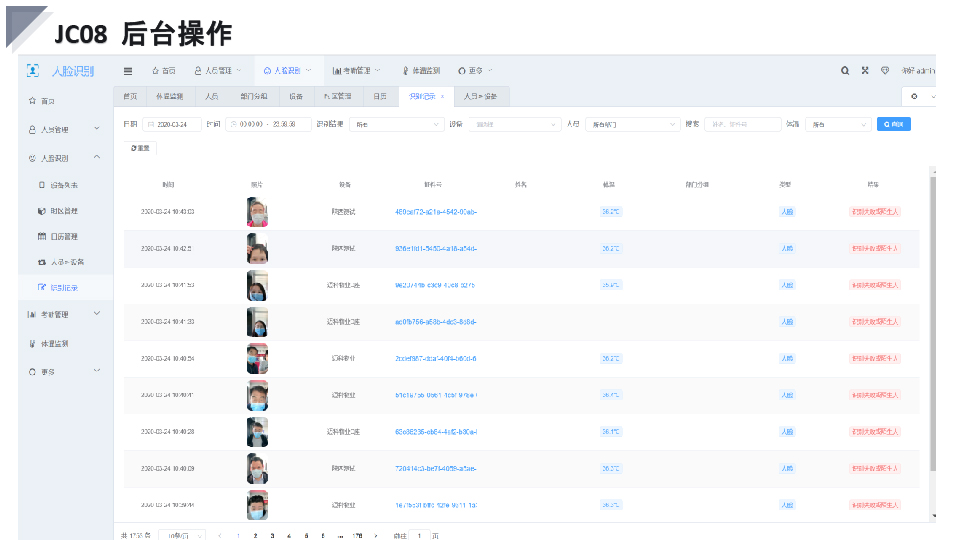This screenshot has height=540, width=960.
Task: Click the 首页 home item in sidebar
Action: (48, 101)
